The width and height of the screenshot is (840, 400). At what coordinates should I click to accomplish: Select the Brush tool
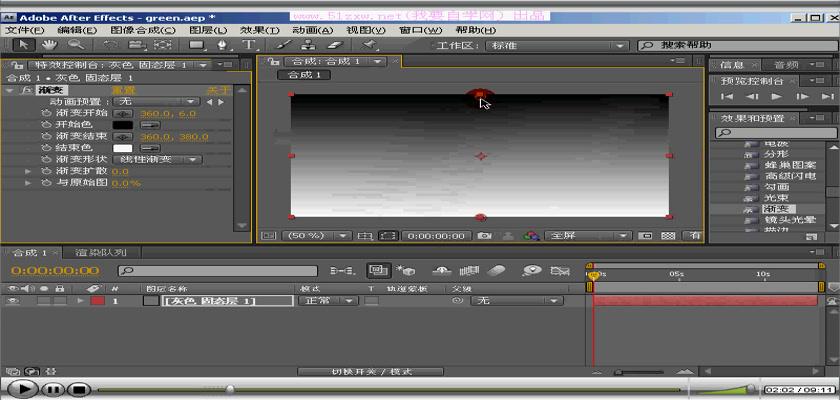click(283, 45)
